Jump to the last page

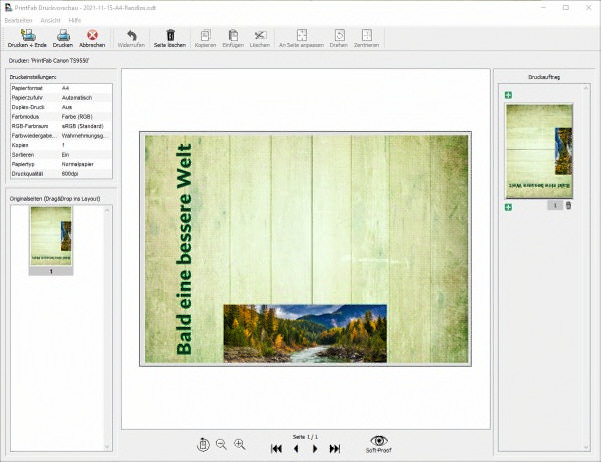pyautogui.click(x=335, y=449)
